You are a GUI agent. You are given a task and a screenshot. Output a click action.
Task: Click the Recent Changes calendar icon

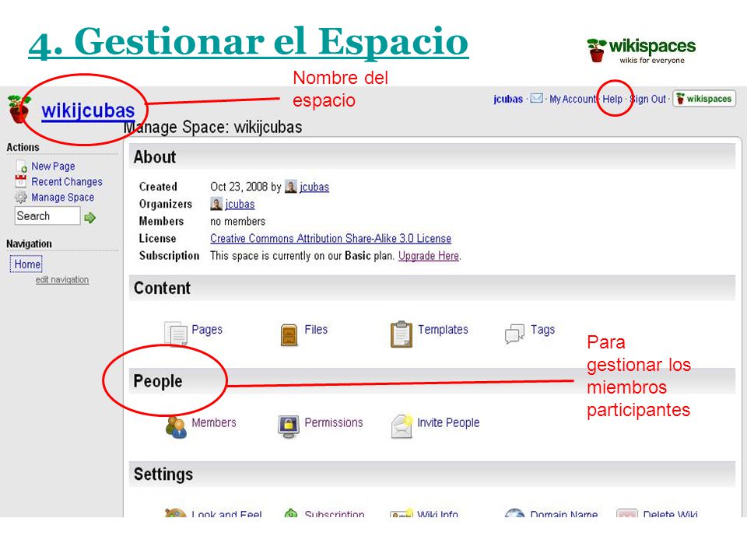pyautogui.click(x=20, y=181)
